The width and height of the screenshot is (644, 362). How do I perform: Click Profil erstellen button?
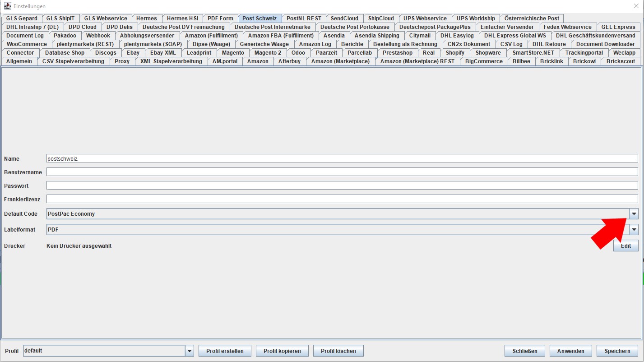[x=225, y=351]
